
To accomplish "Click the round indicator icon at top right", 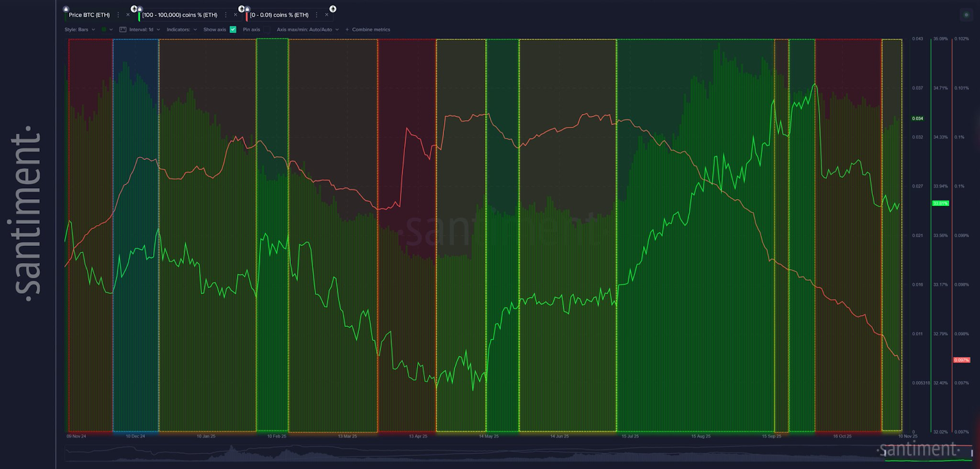I will pyautogui.click(x=967, y=15).
